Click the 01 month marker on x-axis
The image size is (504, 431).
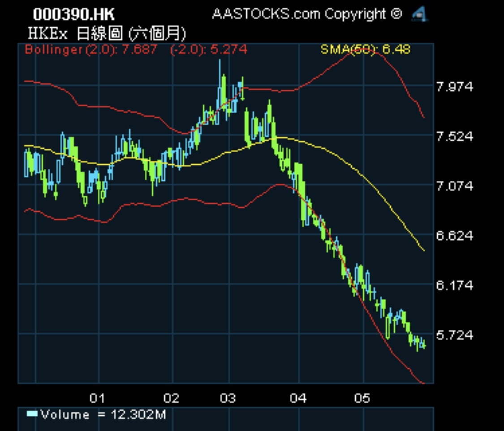[x=97, y=398]
